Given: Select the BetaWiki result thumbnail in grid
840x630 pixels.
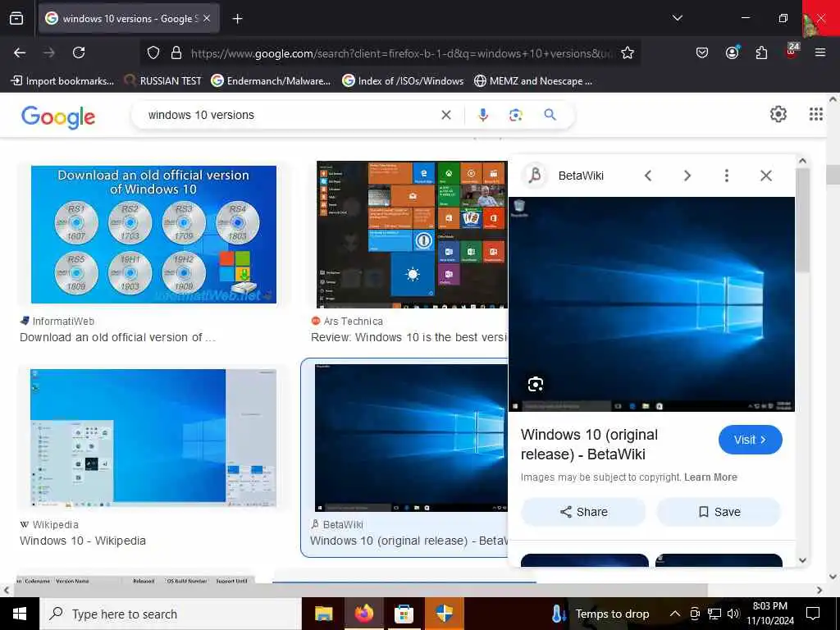Looking at the screenshot, I should tap(410, 438).
